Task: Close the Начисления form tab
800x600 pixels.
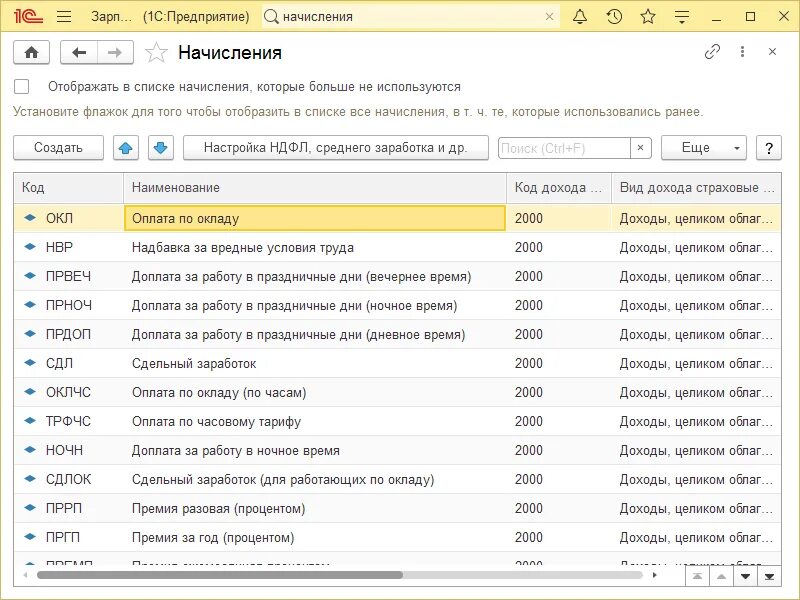Action: click(772, 52)
